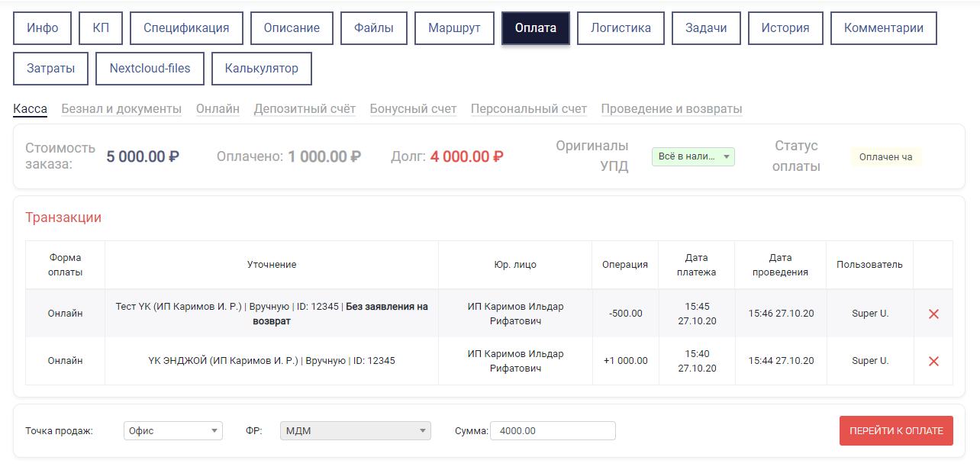The height and width of the screenshot is (470, 980).
Task: Click the Транзакции section heading
Action: pyautogui.click(x=63, y=217)
